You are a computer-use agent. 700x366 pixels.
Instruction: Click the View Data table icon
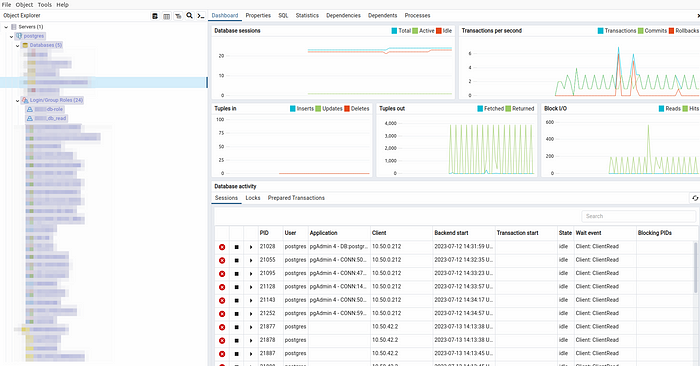tap(167, 16)
